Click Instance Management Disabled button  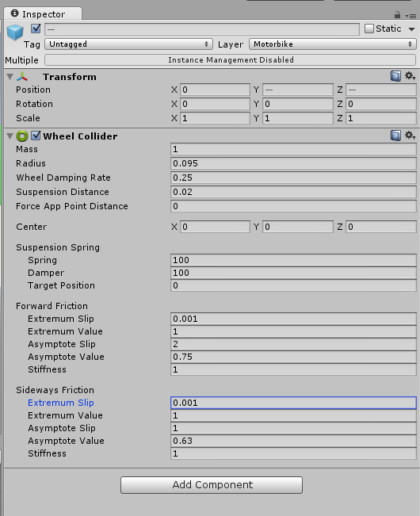click(x=231, y=60)
